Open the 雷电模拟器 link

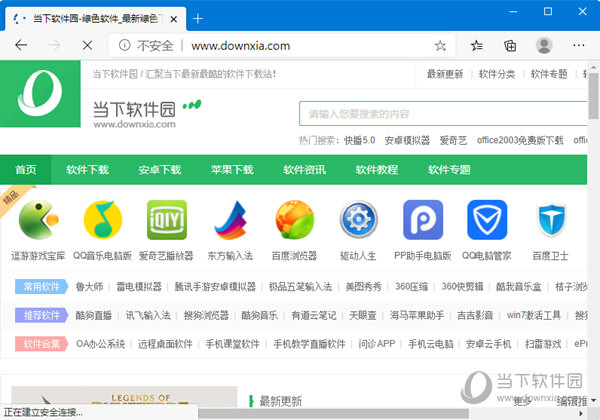tap(139, 287)
